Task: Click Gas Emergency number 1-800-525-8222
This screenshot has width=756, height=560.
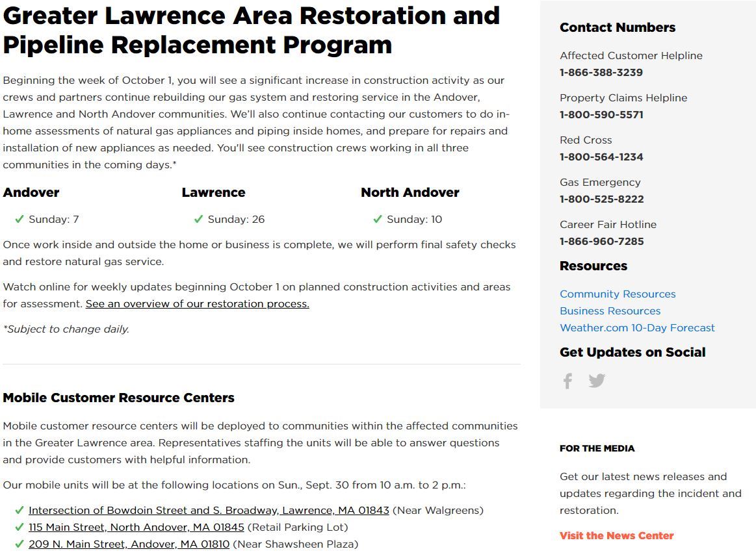Action: click(601, 199)
